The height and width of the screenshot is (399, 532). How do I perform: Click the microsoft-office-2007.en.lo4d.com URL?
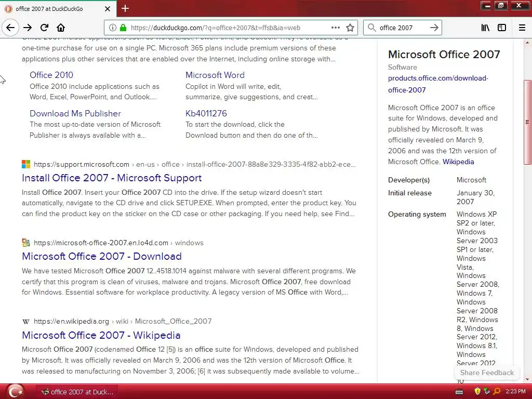click(x=118, y=243)
